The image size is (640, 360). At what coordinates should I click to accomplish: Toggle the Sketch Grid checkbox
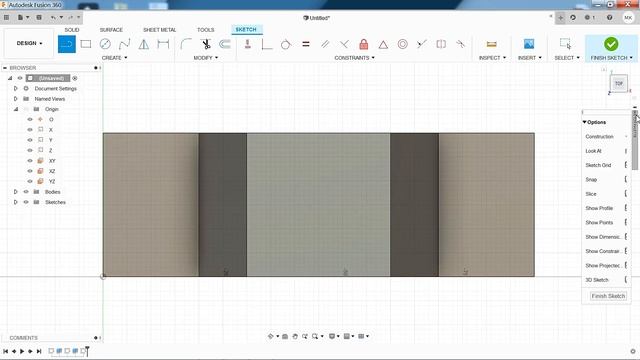(x=626, y=165)
